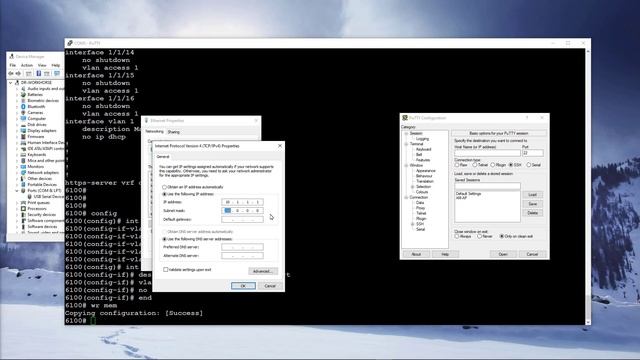Select the Bluetooth device icon
Screen dimensions: 640x360
(x=23, y=107)
